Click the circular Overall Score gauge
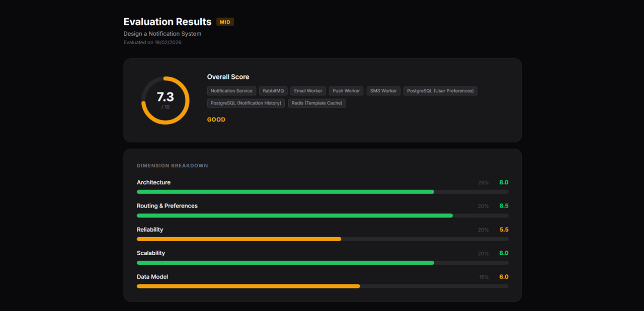The width and height of the screenshot is (644, 311). 166,100
